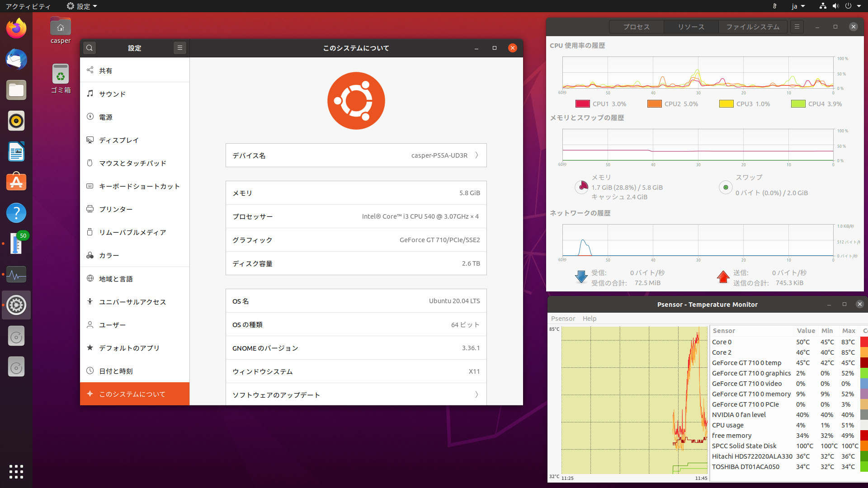
Task: Select 電源 in Settings sidebar
Action: click(x=135, y=117)
